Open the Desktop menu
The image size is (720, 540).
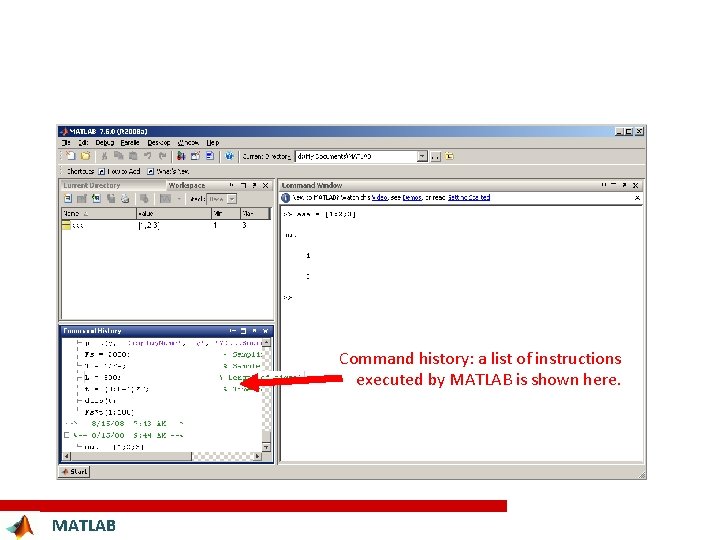[159, 143]
